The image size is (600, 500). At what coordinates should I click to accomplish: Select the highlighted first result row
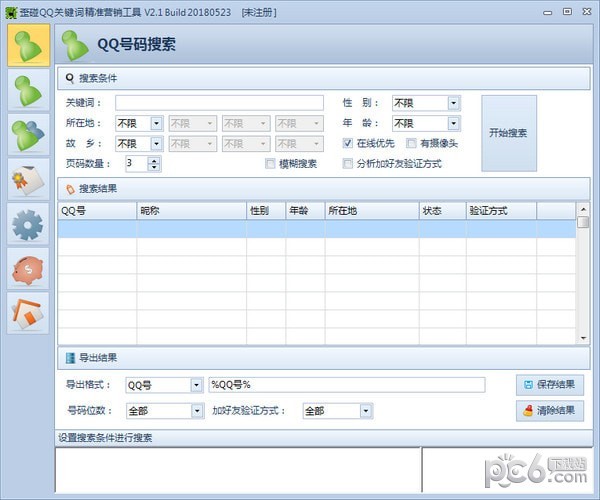(317, 229)
